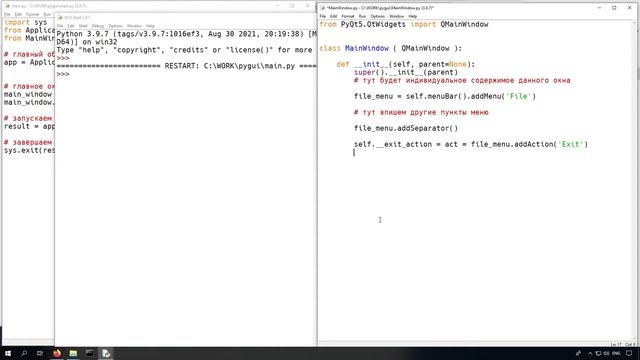Open Edit menu in the main.py window

click(x=18, y=14)
